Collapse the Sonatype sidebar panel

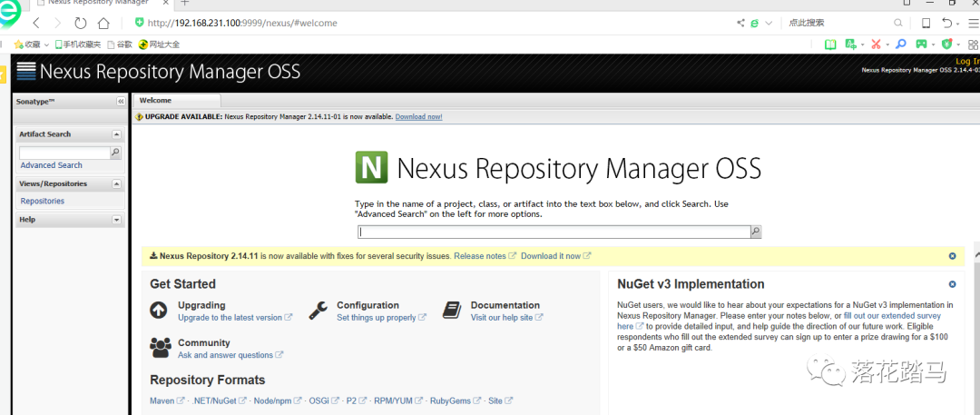(121, 102)
